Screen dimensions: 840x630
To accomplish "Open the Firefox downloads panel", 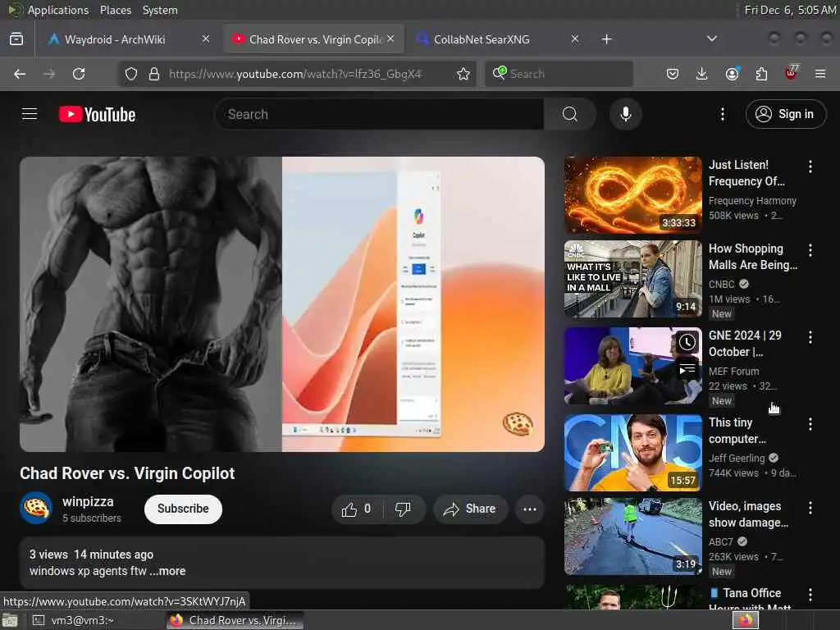I will [x=701, y=74].
